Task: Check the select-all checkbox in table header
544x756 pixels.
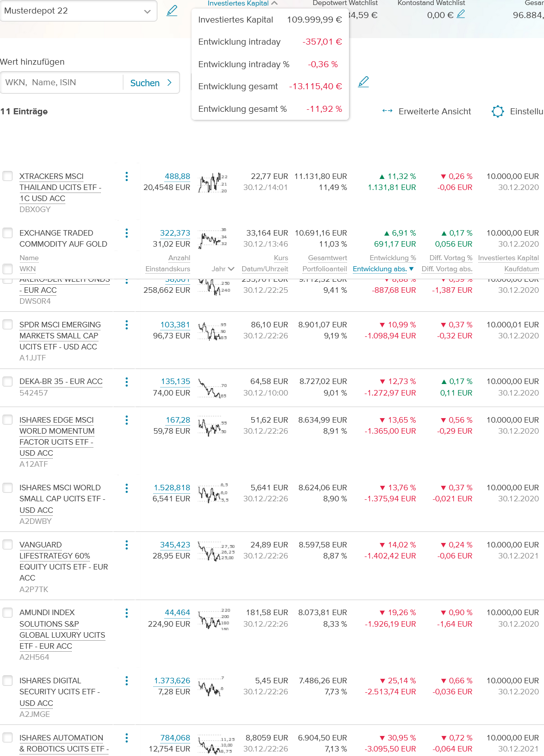Action: 8,269
